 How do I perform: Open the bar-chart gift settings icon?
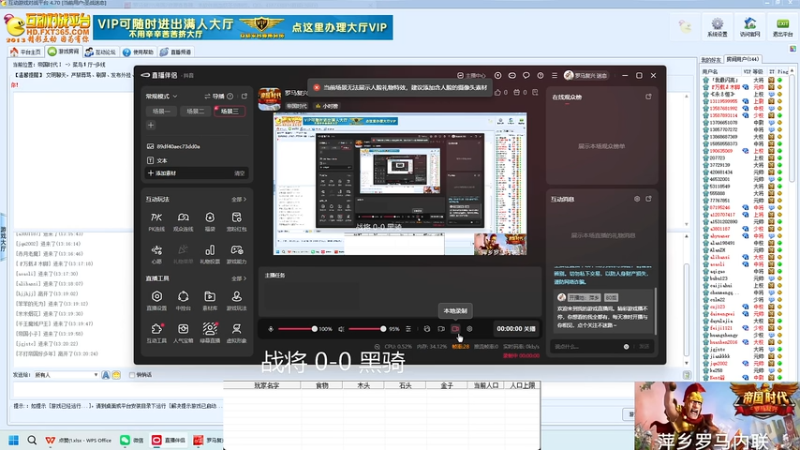[x=210, y=254]
